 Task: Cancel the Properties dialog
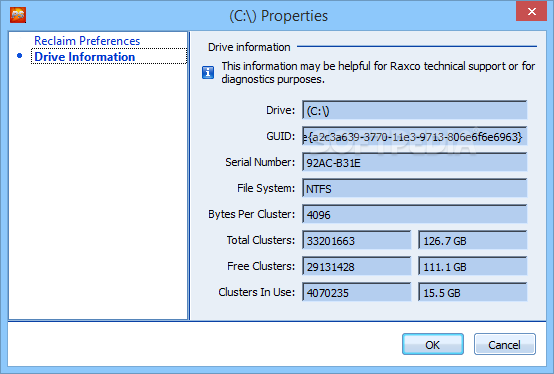tap(505, 344)
